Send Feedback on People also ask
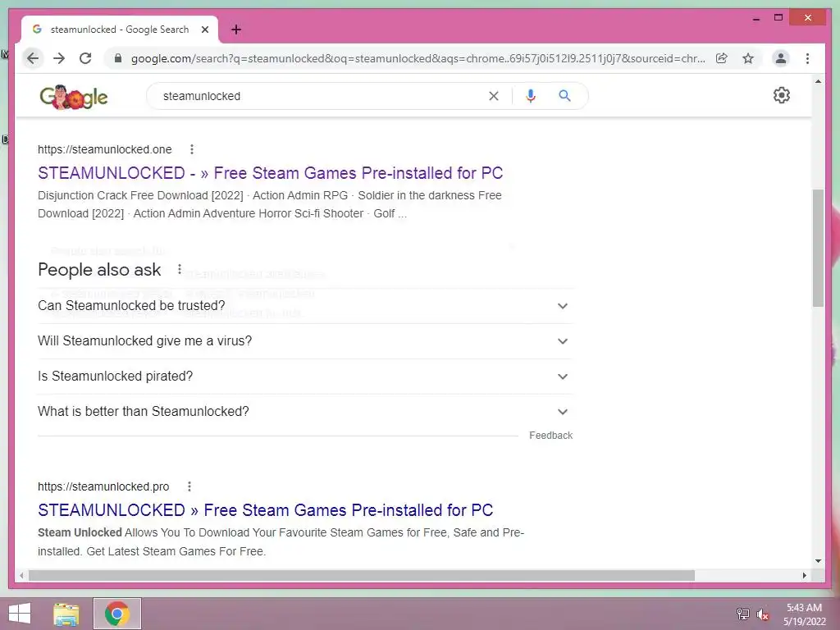Screen dimensions: 840x630 pyautogui.click(x=550, y=436)
